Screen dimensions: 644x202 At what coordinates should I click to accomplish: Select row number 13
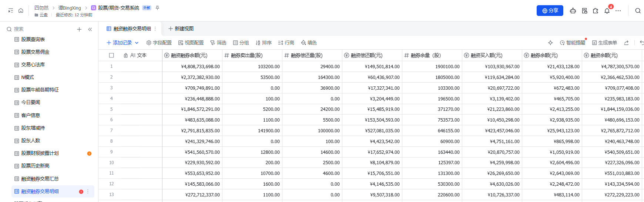(x=111, y=195)
